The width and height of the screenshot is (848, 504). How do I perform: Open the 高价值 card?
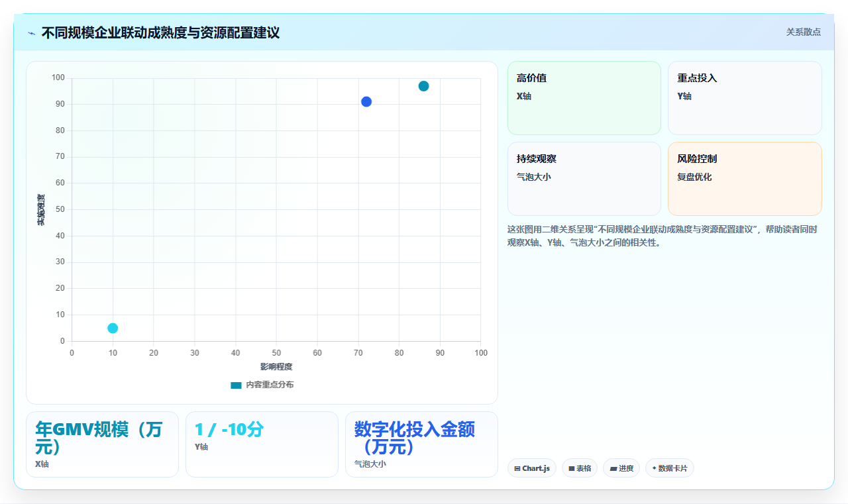coord(584,98)
